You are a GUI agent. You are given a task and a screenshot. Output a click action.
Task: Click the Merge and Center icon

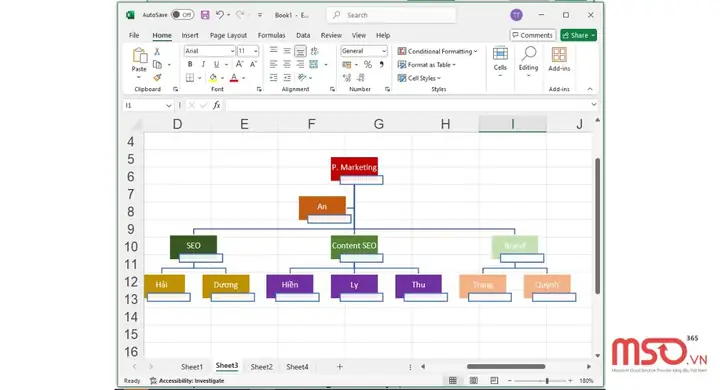click(x=314, y=64)
